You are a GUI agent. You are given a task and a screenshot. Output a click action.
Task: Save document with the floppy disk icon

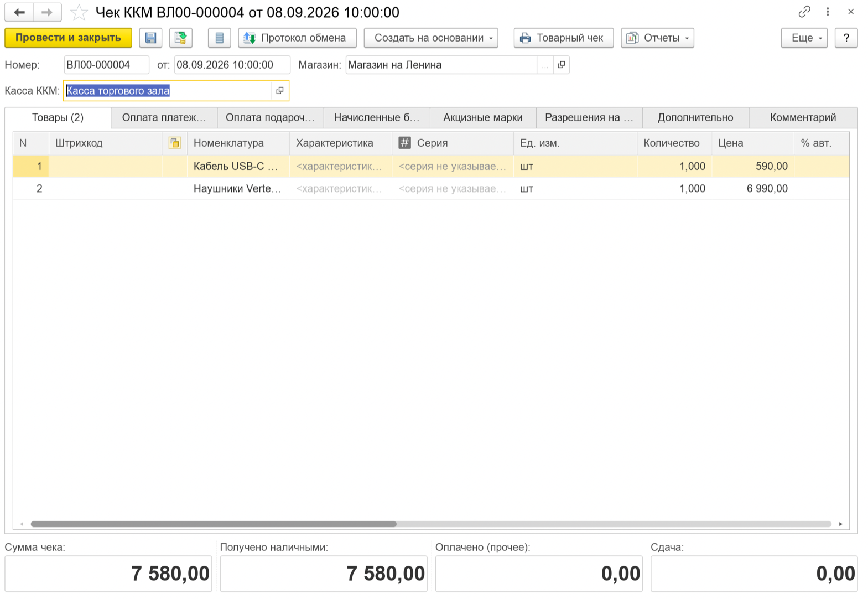[x=150, y=38]
